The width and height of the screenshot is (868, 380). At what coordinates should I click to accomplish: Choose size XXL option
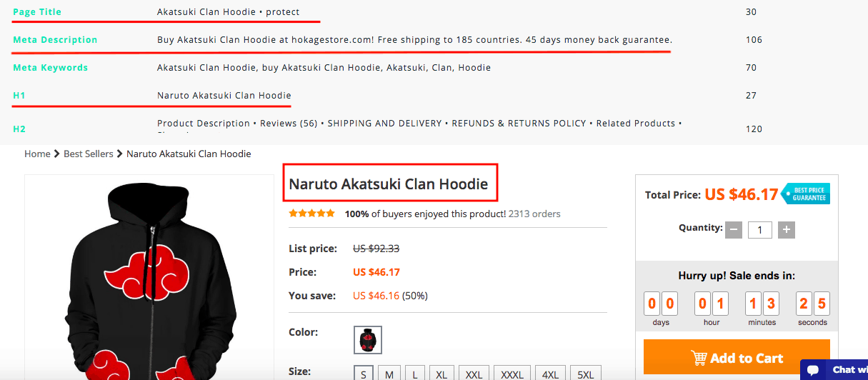click(x=474, y=374)
